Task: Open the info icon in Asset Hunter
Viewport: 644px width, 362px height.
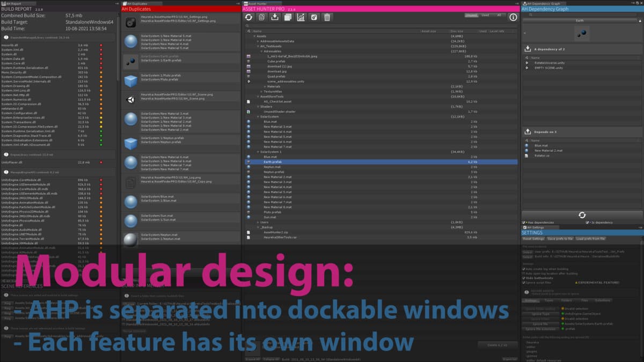Action: [513, 17]
